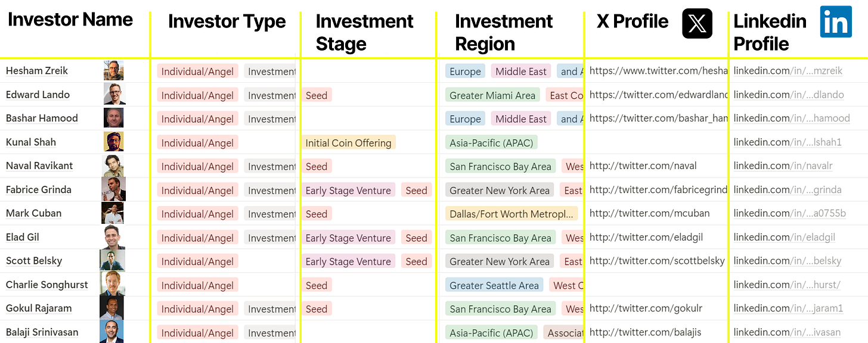This screenshot has height=343, width=868.
Task: Open the Edward Lando name link
Action: [x=38, y=94]
